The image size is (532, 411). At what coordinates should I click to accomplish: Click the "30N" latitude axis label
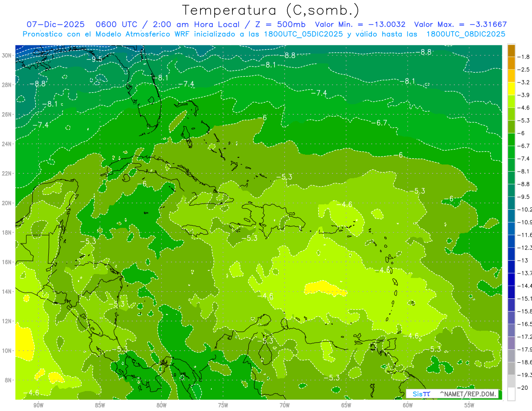(7, 55)
